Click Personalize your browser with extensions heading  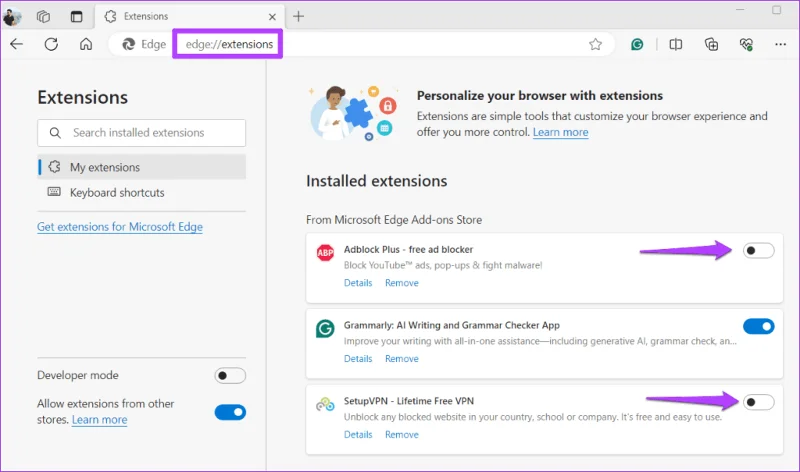540,95
